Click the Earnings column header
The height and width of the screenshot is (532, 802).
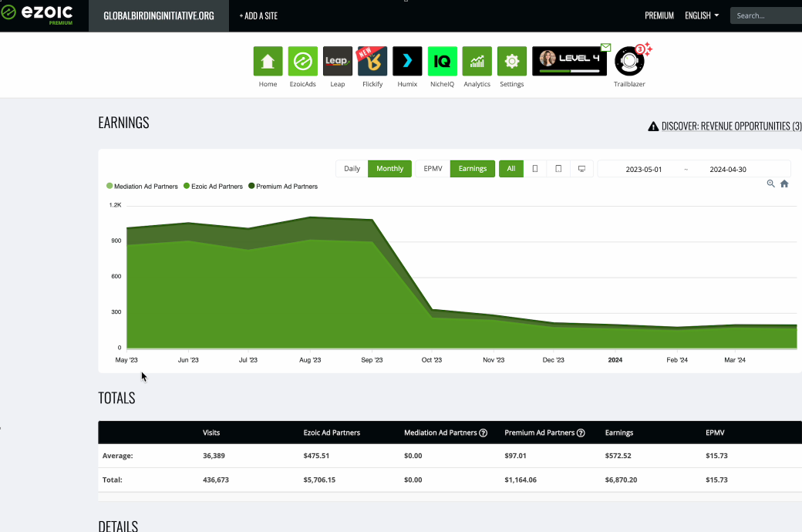[x=619, y=433]
